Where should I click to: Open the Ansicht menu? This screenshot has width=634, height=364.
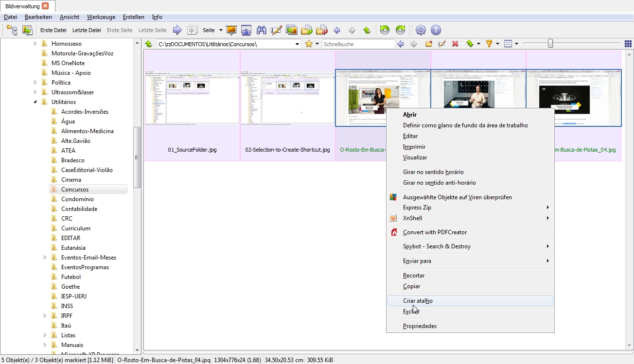pyautogui.click(x=70, y=17)
